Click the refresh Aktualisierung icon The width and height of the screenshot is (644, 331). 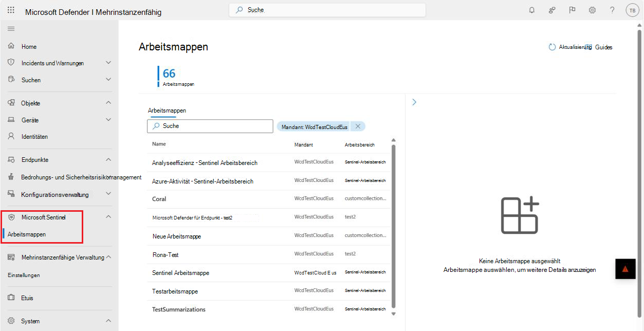[x=552, y=47]
